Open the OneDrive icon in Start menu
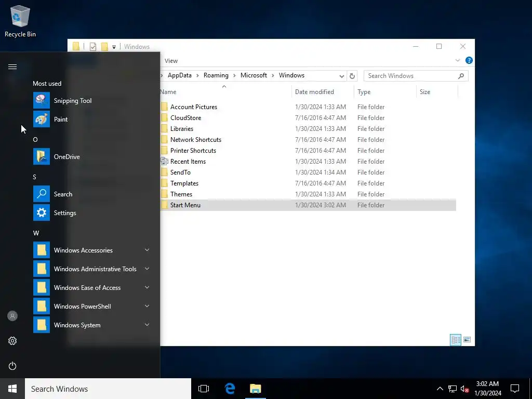 point(42,156)
